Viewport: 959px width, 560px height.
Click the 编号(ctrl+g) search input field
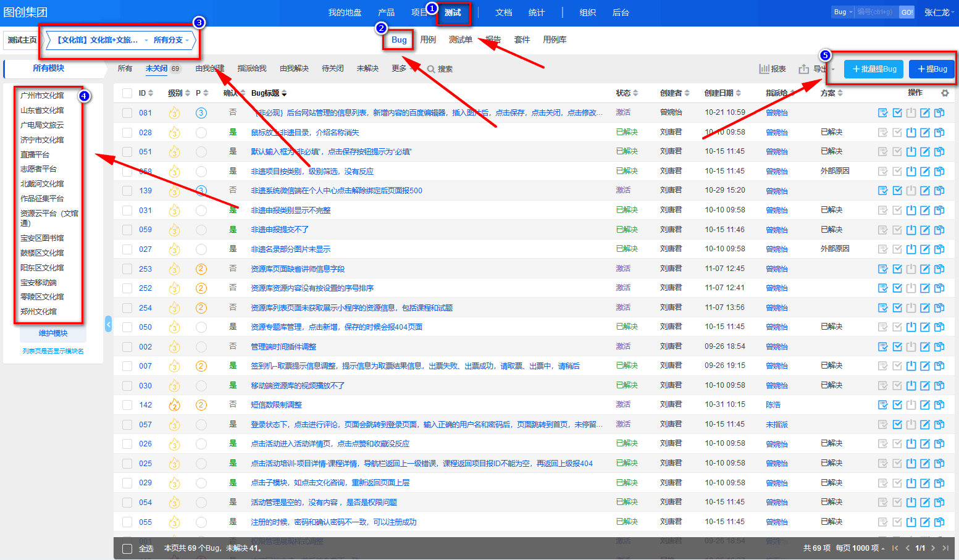pyautogui.click(x=877, y=12)
